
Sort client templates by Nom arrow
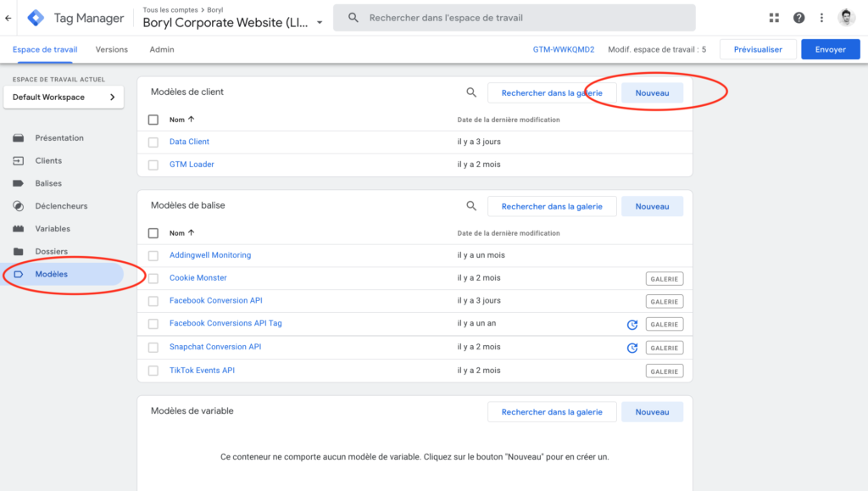point(191,119)
